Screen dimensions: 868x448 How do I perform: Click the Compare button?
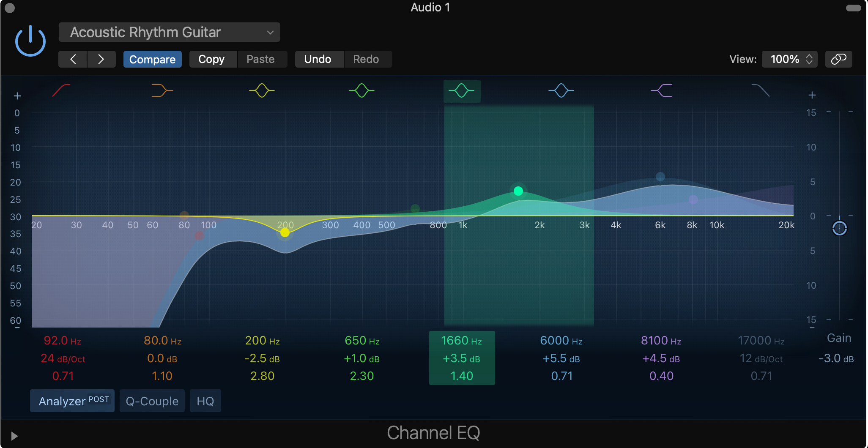point(152,59)
